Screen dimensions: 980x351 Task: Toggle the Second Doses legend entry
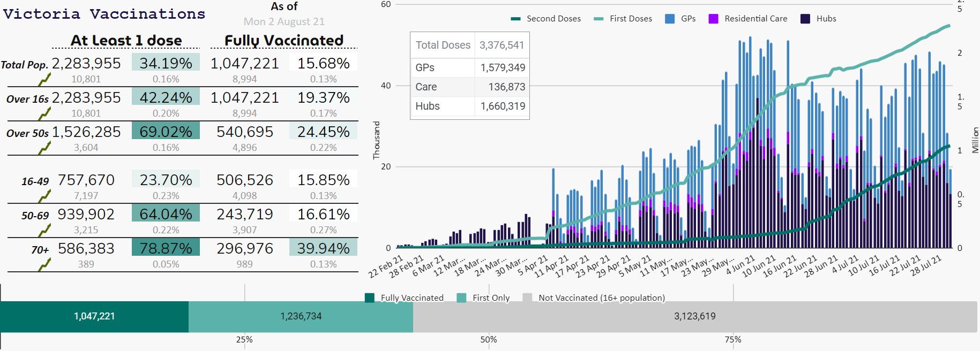click(546, 19)
